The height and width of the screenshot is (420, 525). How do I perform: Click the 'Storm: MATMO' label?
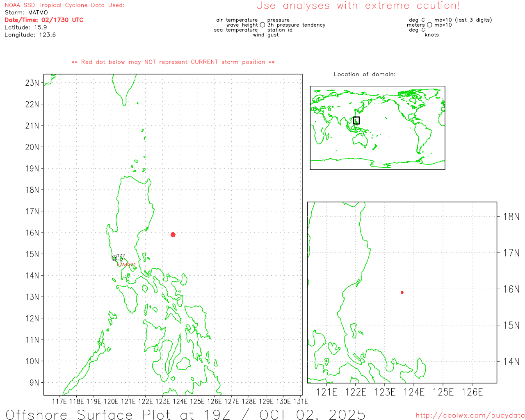pos(26,13)
